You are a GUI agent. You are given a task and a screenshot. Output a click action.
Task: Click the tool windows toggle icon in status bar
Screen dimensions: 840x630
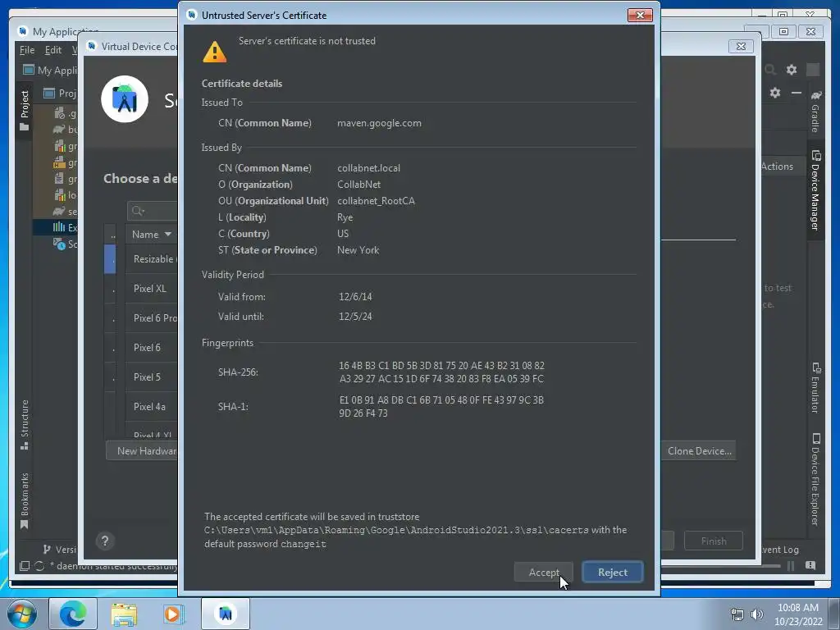(24, 566)
